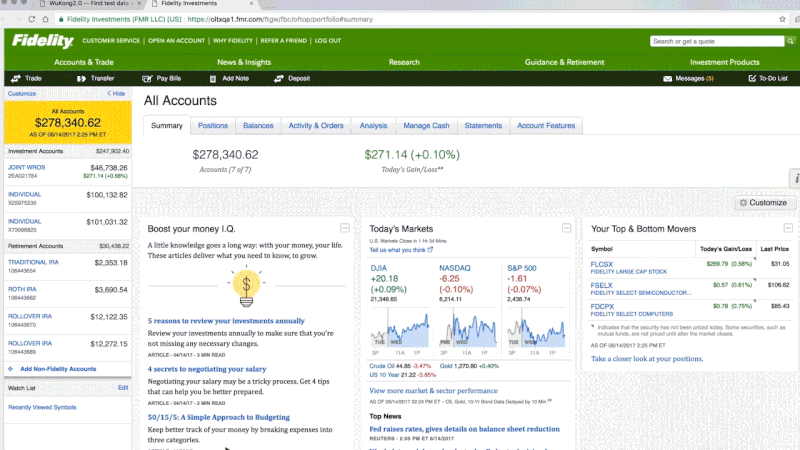
Task: Click the lightbulb dollar illustration
Action: point(246,286)
